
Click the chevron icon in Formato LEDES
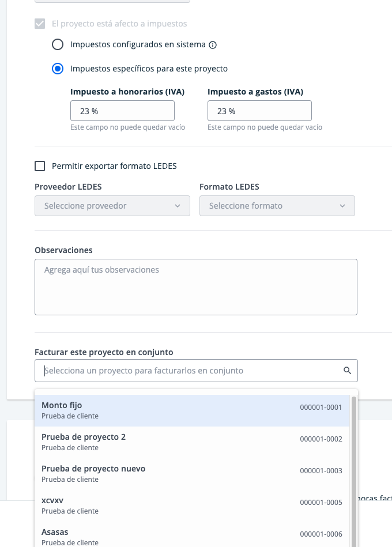[342, 206]
